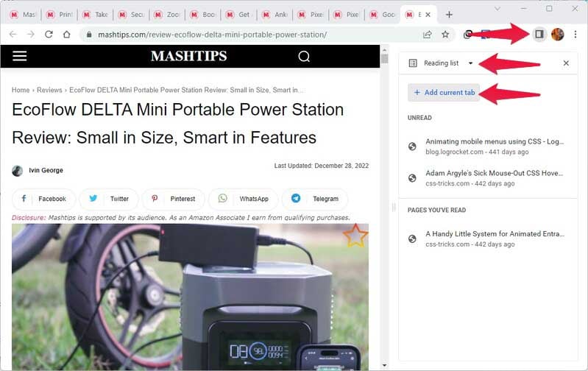The image size is (588, 371).
Task: Click the scrollbar down arrow
Action: pos(384,365)
